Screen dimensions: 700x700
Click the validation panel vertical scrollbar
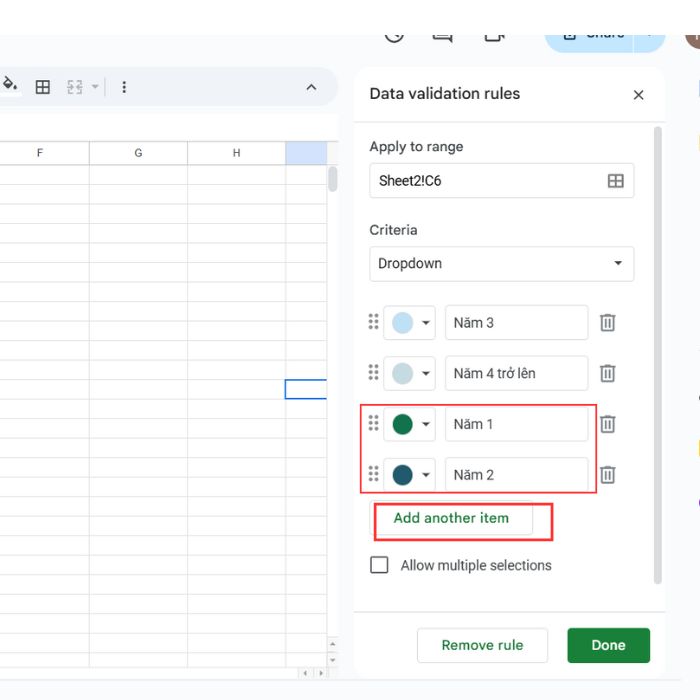658,355
